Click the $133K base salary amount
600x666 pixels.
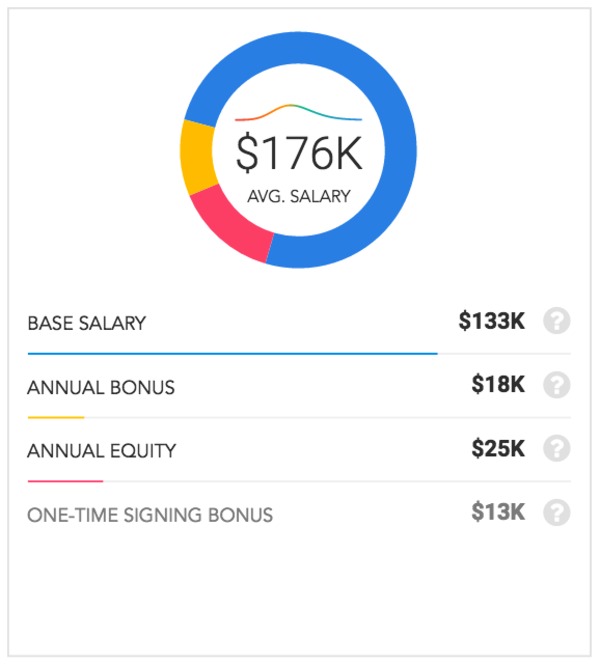[492, 322]
